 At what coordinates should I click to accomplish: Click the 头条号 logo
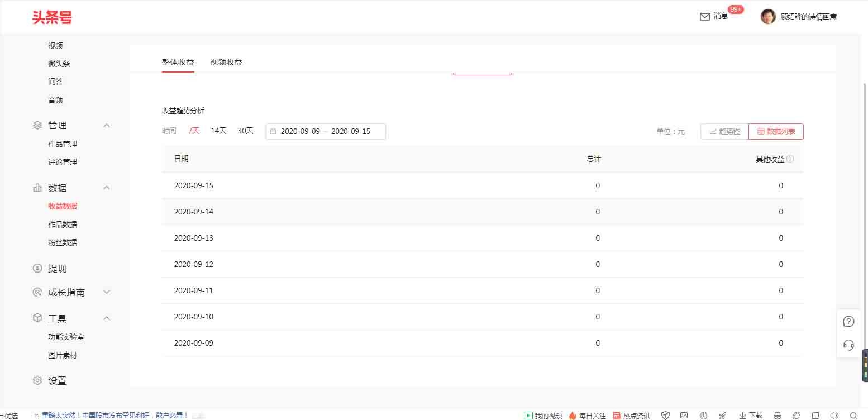click(x=52, y=17)
